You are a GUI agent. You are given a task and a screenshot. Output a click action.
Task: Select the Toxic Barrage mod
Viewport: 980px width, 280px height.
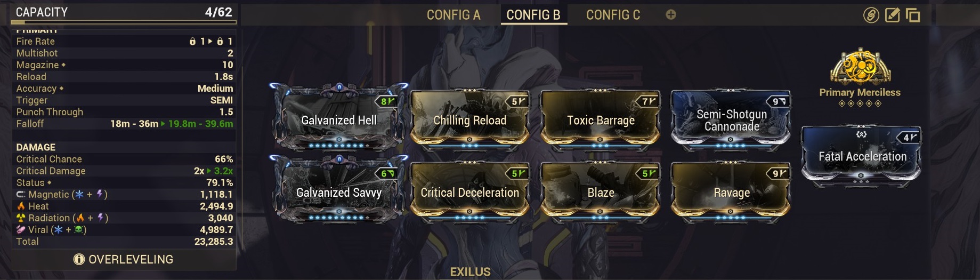(601, 118)
